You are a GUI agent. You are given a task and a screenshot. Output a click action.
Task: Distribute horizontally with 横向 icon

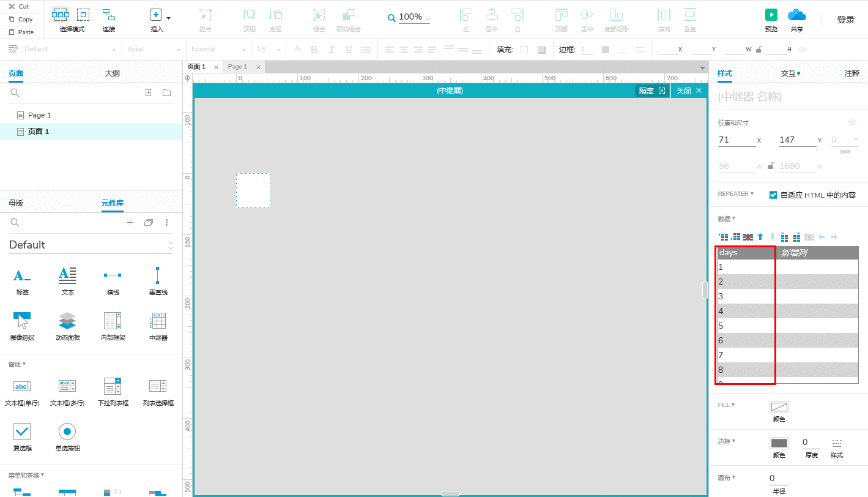tap(664, 15)
